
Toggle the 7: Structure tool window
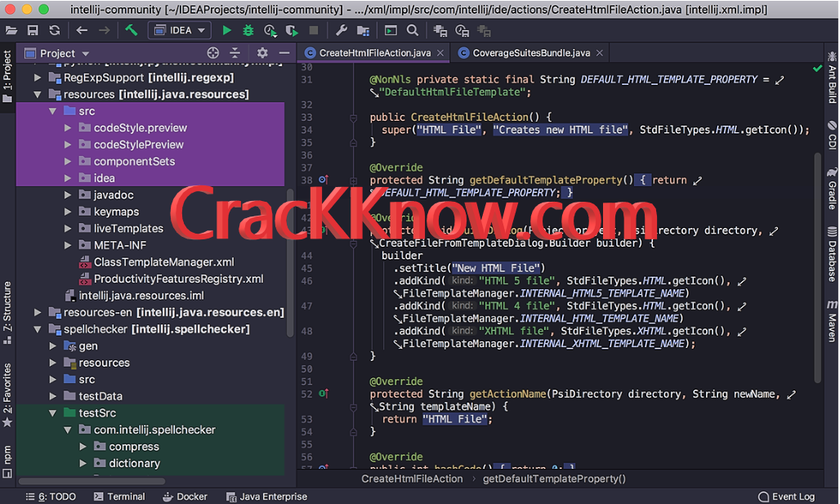[7, 312]
